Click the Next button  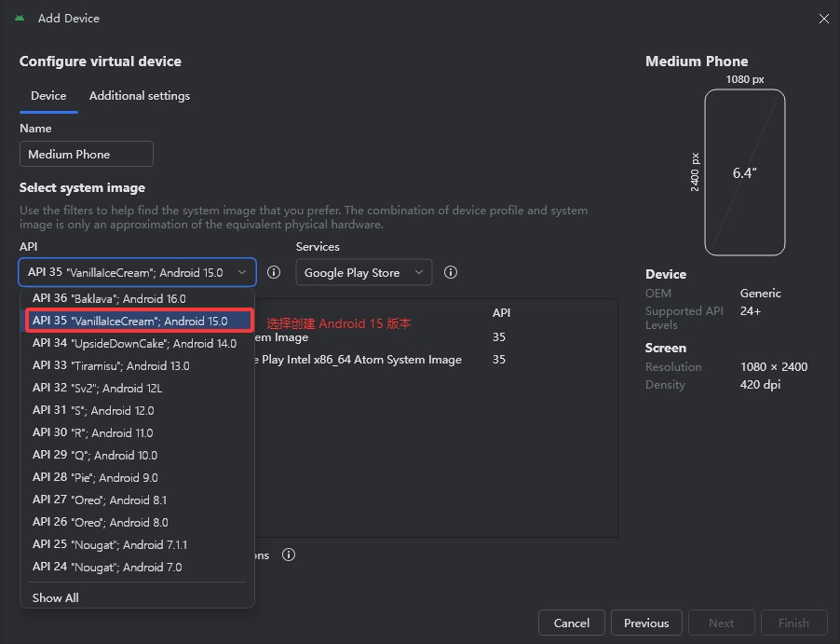click(722, 623)
